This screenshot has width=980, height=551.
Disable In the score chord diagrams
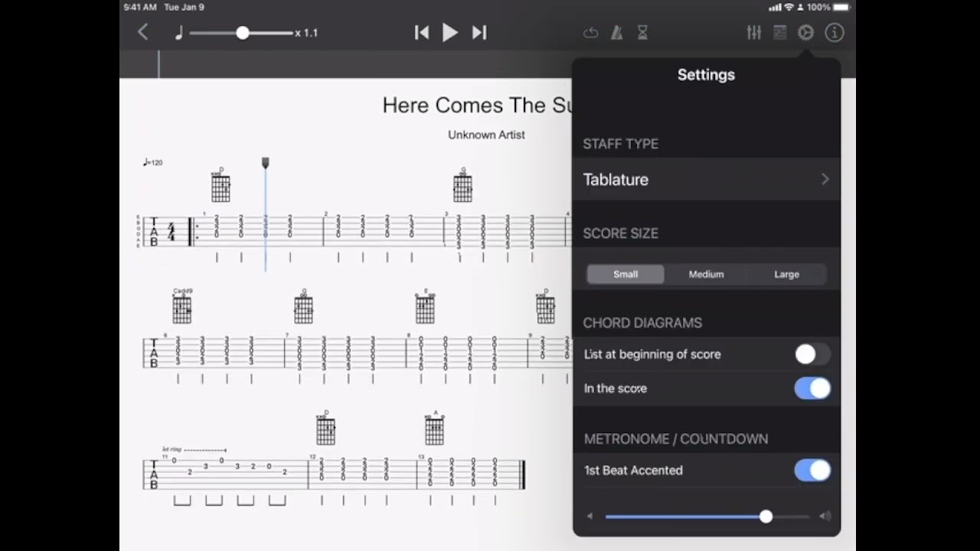click(812, 388)
